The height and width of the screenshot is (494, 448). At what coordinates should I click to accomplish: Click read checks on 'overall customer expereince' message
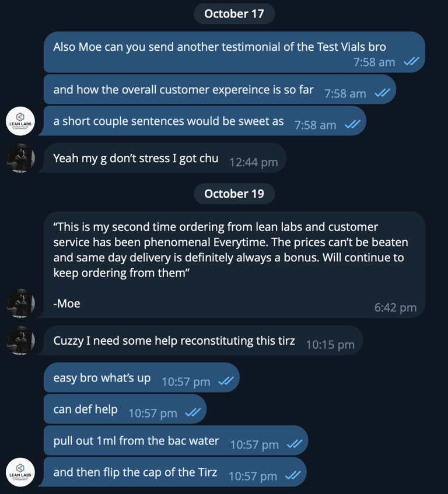coord(382,93)
